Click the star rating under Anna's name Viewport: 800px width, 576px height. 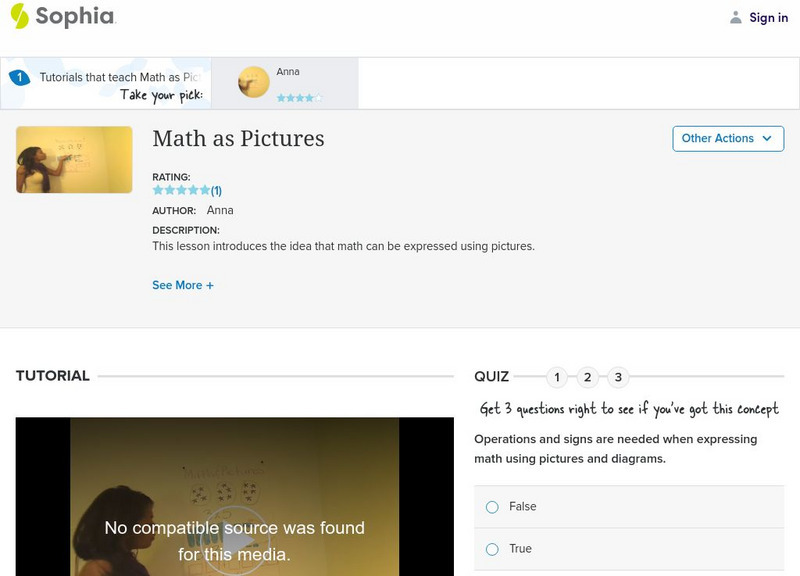pyautogui.click(x=300, y=98)
